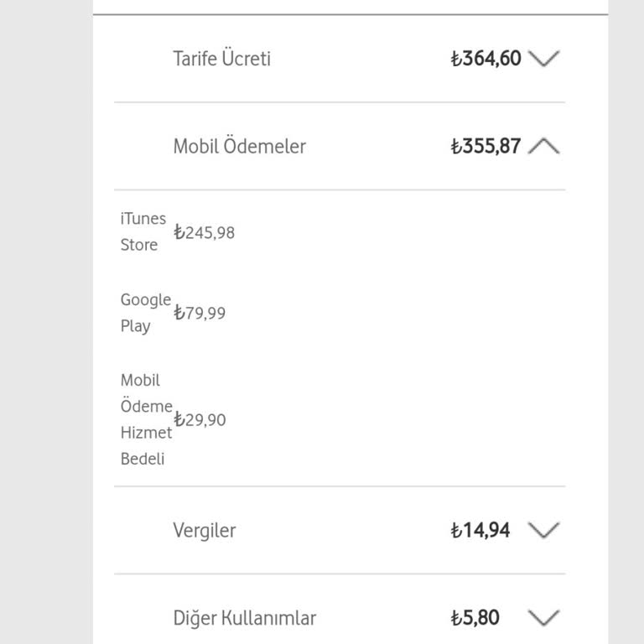This screenshot has width=644, height=644.
Task: Select Mobil Ödeme Hizmet Bedeli item
Action: [146, 419]
